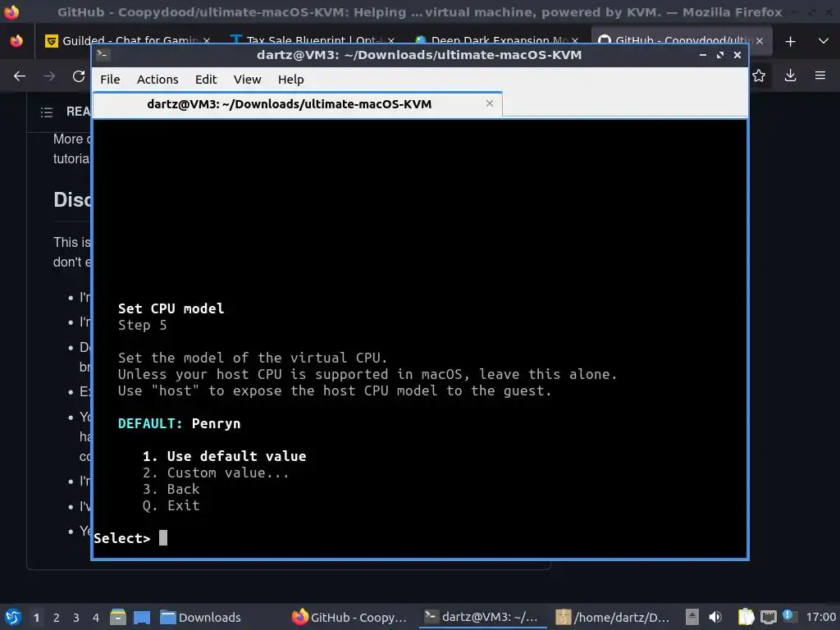
Task: Select the dartz@VM3 terminal taskbar entry
Action: coord(481,617)
